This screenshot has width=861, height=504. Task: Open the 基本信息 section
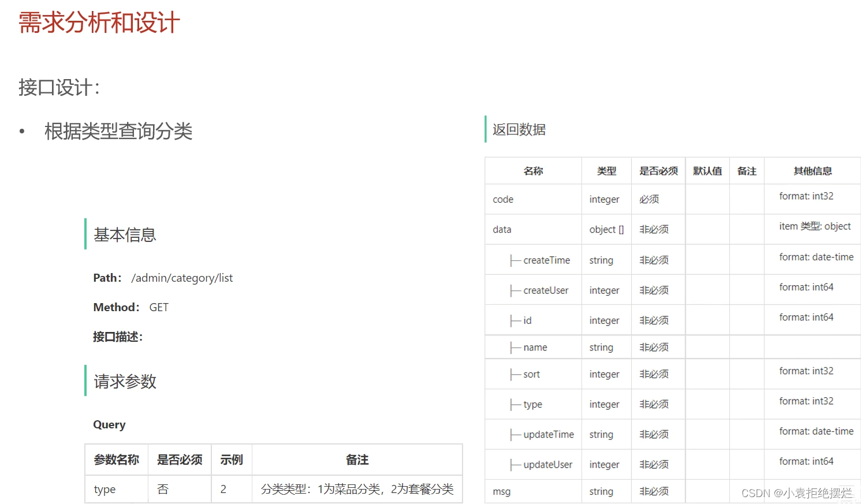124,234
